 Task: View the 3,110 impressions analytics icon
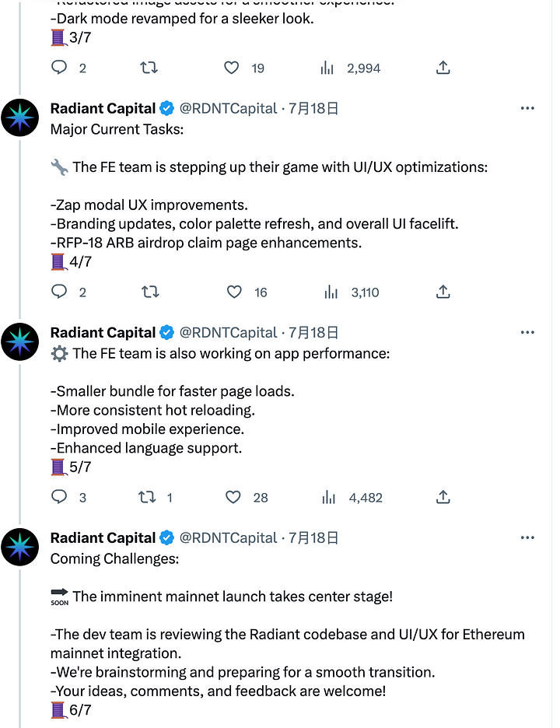tap(331, 292)
